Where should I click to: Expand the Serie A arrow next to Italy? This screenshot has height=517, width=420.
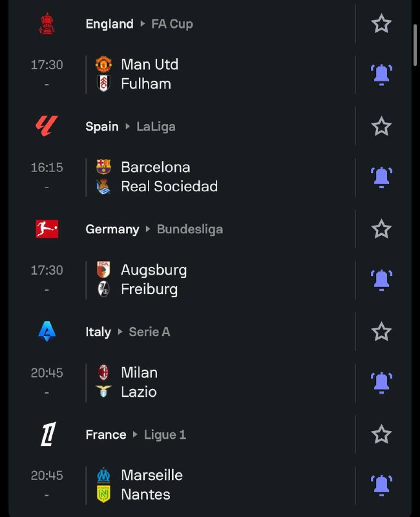tap(120, 332)
